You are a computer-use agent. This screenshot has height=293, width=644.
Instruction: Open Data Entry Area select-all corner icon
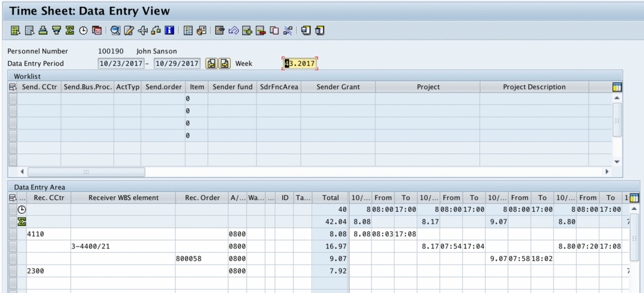point(13,197)
